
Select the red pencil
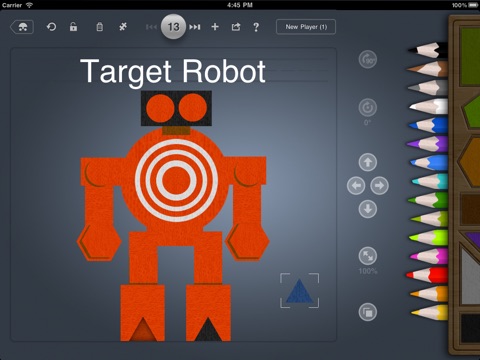coord(427,275)
